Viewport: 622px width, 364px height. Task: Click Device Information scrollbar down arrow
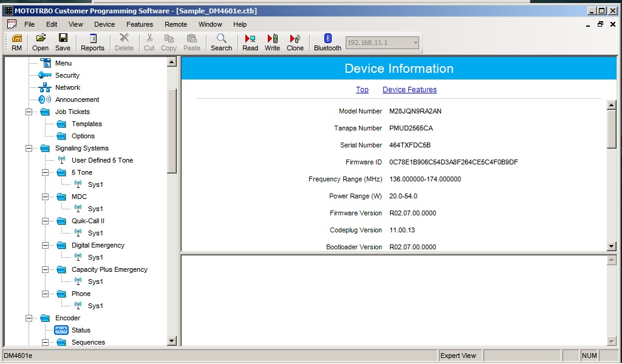[611, 246]
